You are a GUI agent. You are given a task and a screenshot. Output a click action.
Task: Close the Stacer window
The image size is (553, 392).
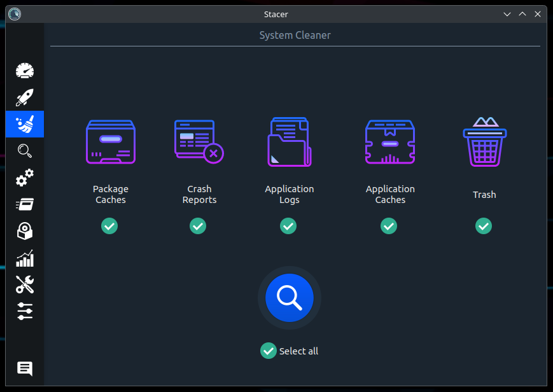(538, 14)
